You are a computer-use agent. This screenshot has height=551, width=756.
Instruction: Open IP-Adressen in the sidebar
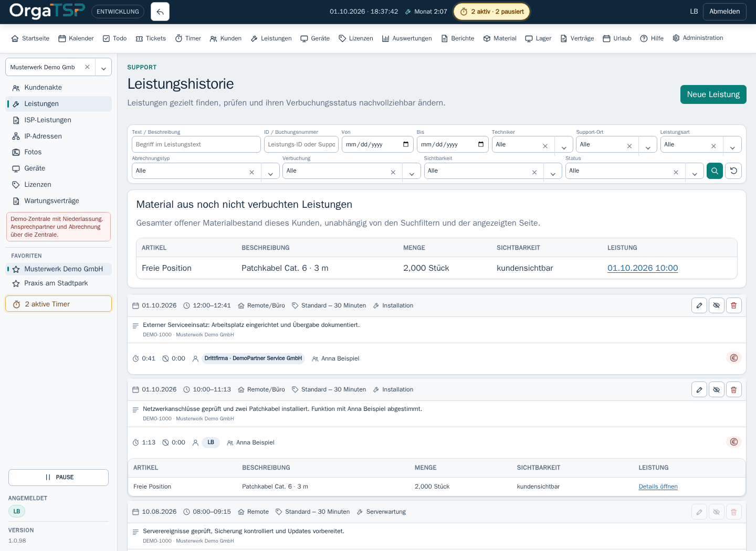coord(58,136)
